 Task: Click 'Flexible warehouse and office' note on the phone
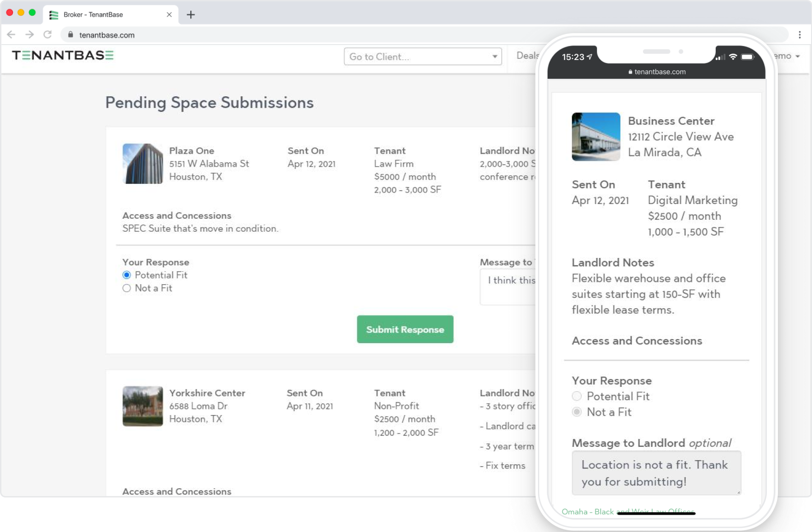tap(649, 278)
